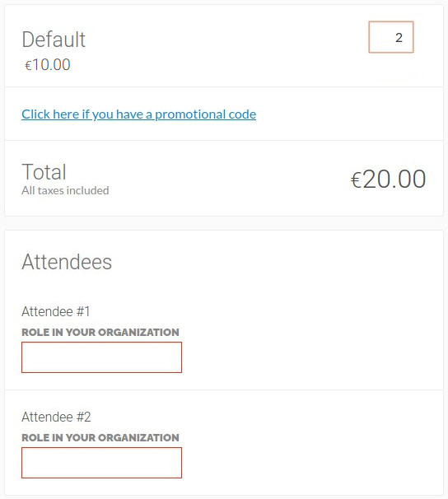
Task: Click the Default ticket quantity field
Action: tap(391, 37)
